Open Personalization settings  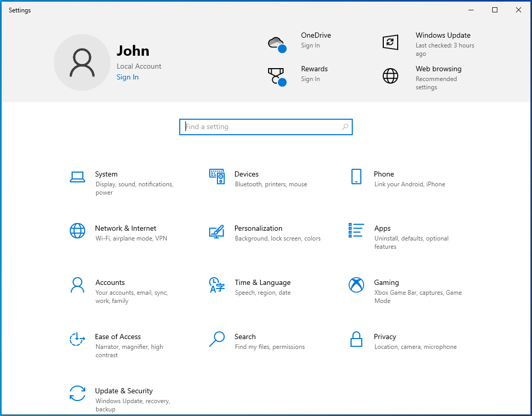258,232
